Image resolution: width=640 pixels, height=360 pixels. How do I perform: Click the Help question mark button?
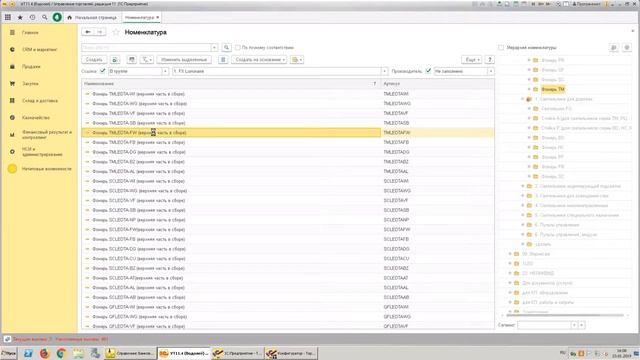(x=489, y=60)
